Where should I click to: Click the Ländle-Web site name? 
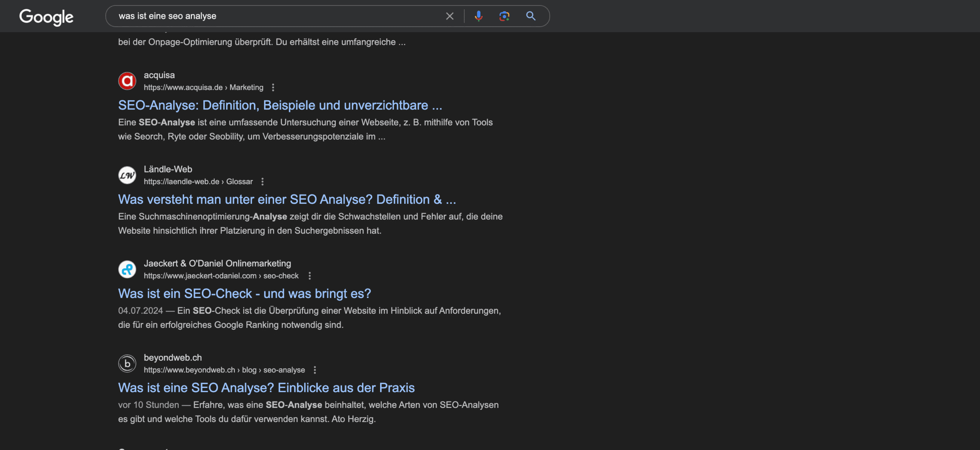[168, 169]
